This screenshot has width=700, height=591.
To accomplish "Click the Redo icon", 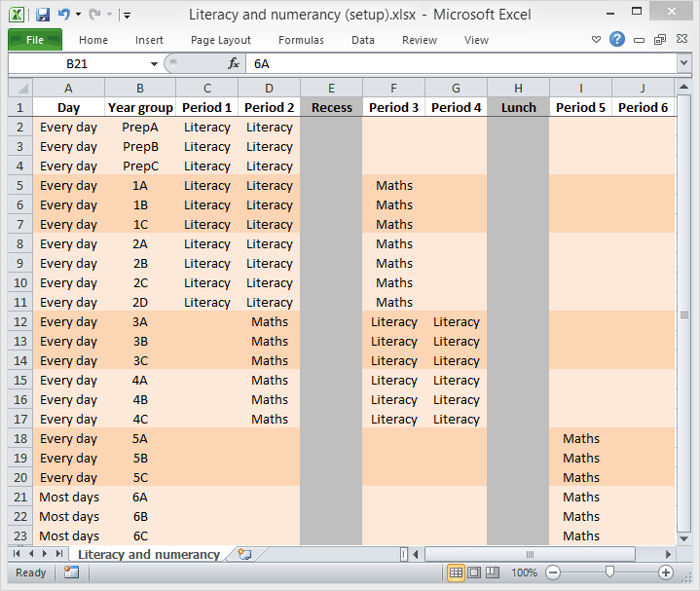I will (x=94, y=15).
